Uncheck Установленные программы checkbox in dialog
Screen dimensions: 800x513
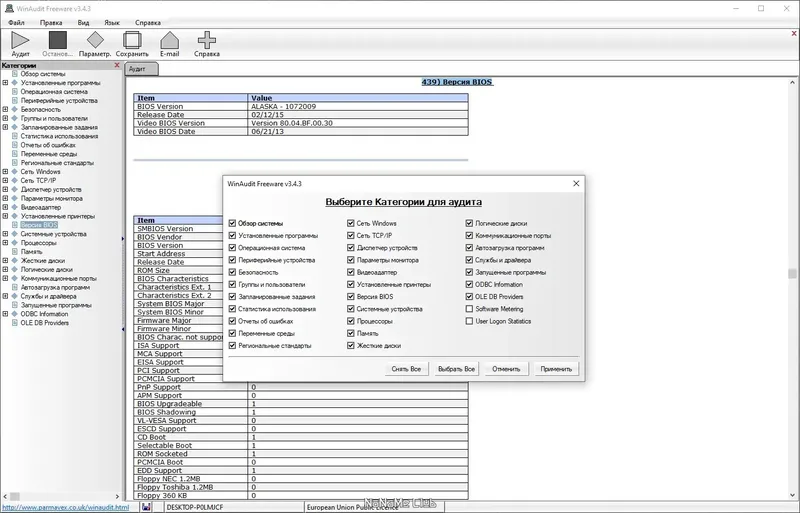pyautogui.click(x=232, y=235)
